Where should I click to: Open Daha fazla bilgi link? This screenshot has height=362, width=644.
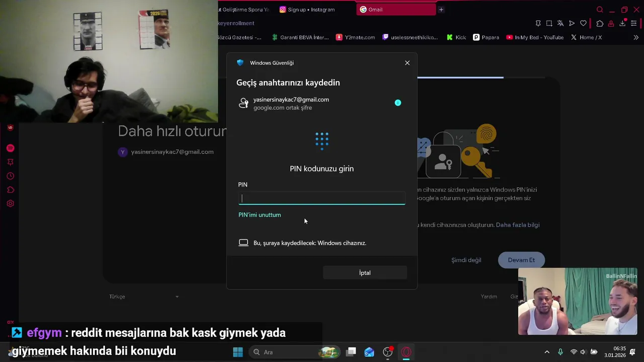(x=518, y=225)
